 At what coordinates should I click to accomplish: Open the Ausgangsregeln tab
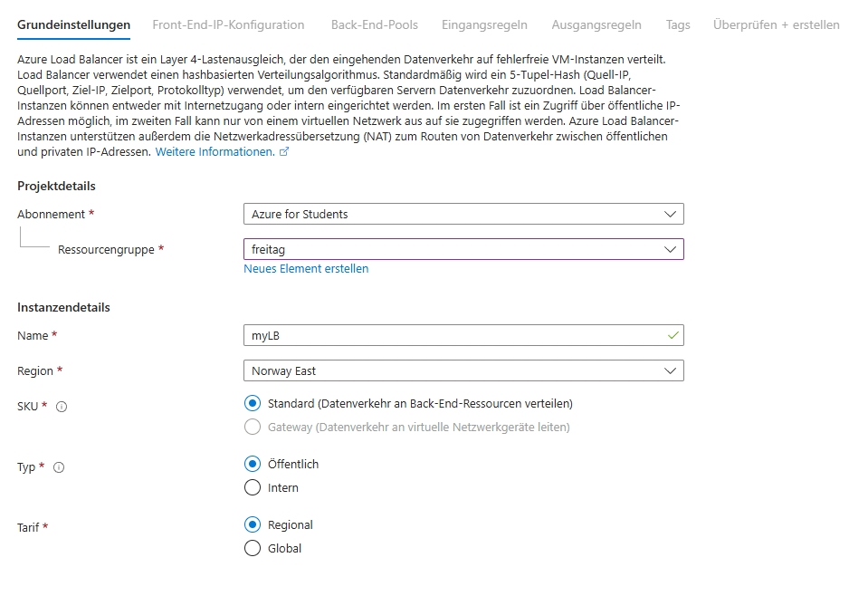click(x=596, y=24)
